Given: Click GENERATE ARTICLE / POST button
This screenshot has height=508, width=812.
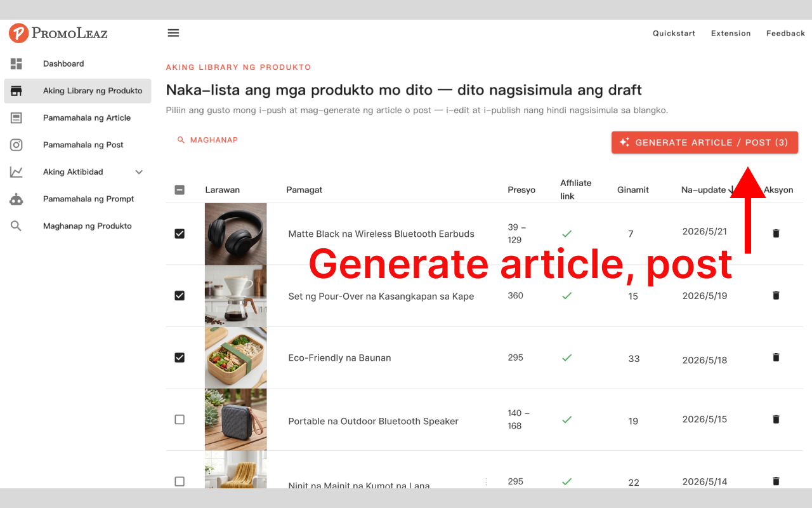Looking at the screenshot, I should (705, 142).
